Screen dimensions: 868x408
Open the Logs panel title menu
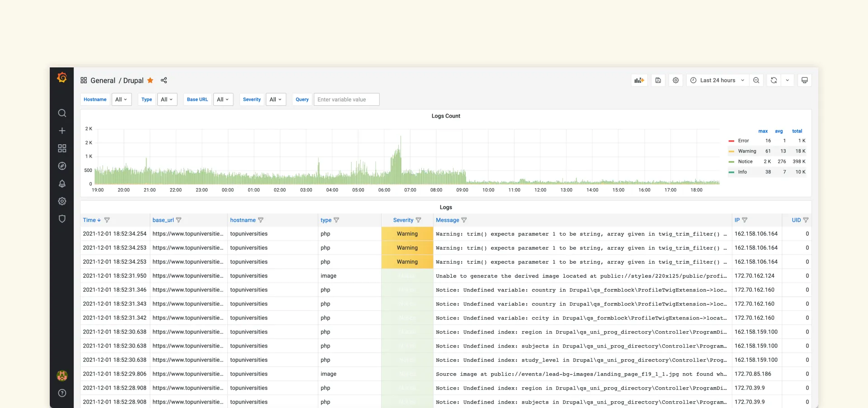coord(446,207)
